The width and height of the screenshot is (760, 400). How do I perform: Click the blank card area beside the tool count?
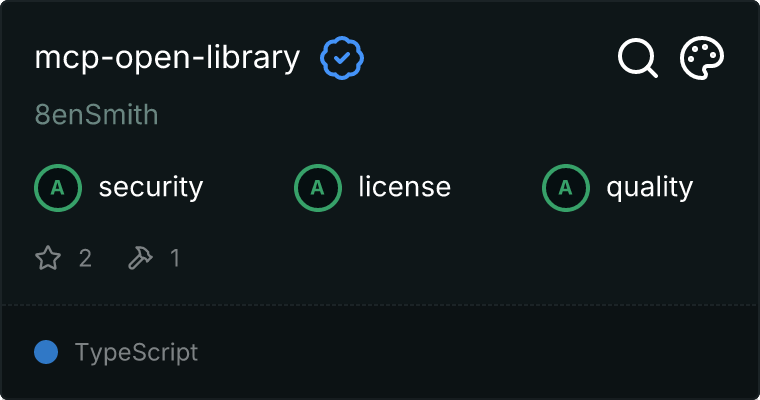click(x=460, y=258)
